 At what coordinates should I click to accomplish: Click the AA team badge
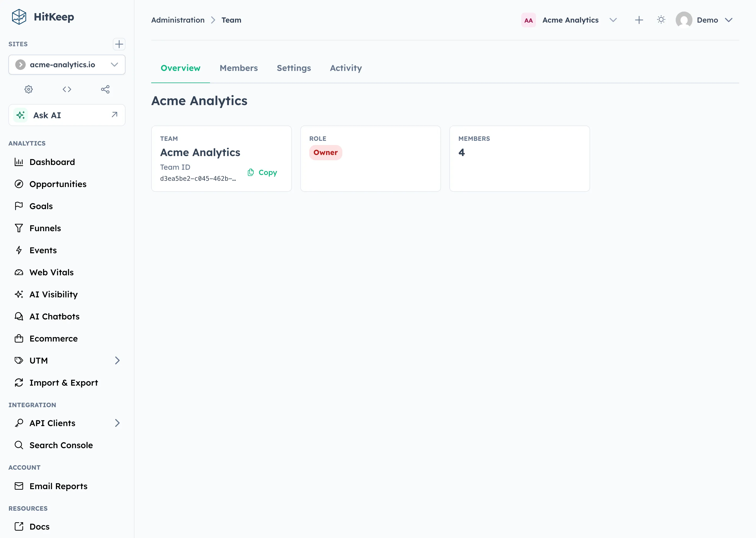click(x=528, y=20)
